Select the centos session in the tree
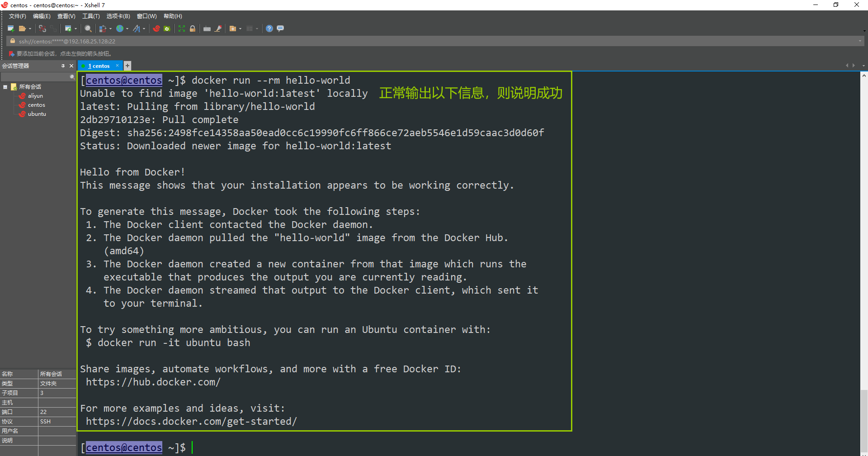The width and height of the screenshot is (868, 456). point(37,105)
